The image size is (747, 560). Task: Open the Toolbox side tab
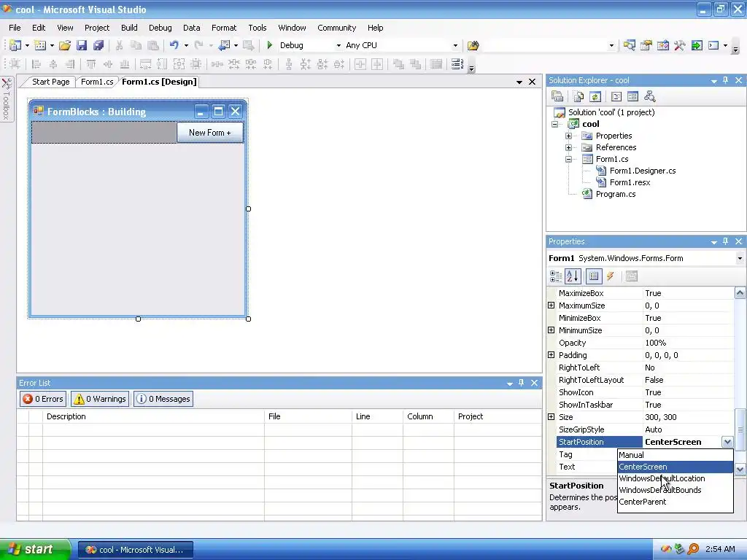(6, 99)
